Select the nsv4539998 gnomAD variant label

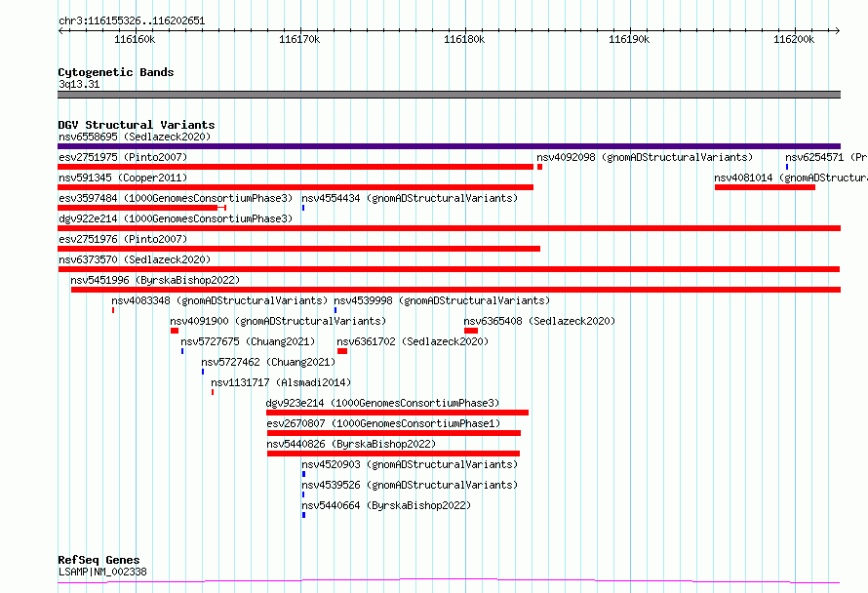442,300
